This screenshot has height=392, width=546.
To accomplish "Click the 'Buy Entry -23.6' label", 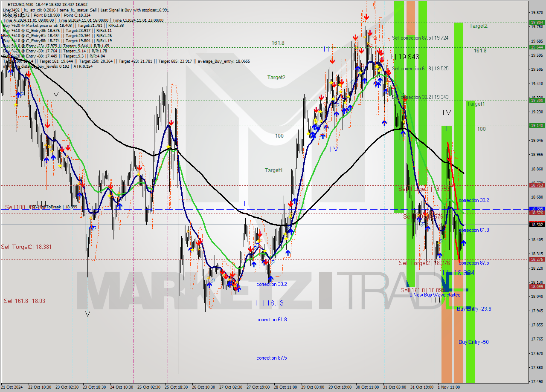I will [474, 309].
